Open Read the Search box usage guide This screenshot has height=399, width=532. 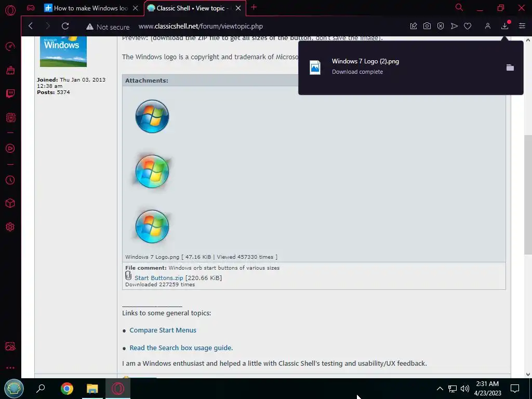181,348
